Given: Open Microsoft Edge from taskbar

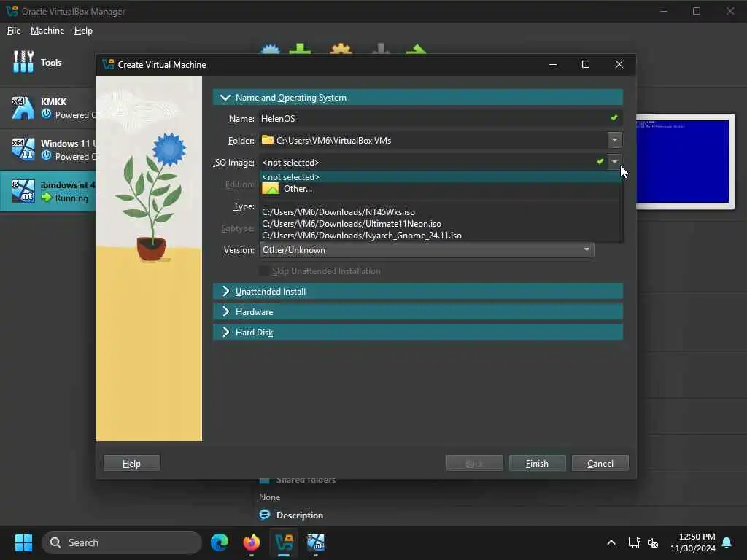Looking at the screenshot, I should pos(220,542).
